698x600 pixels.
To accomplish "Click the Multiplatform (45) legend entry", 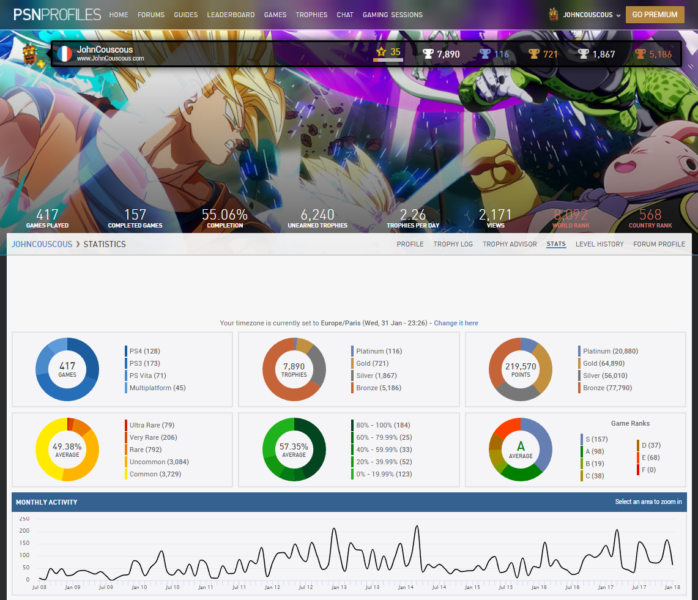I will [x=155, y=388].
